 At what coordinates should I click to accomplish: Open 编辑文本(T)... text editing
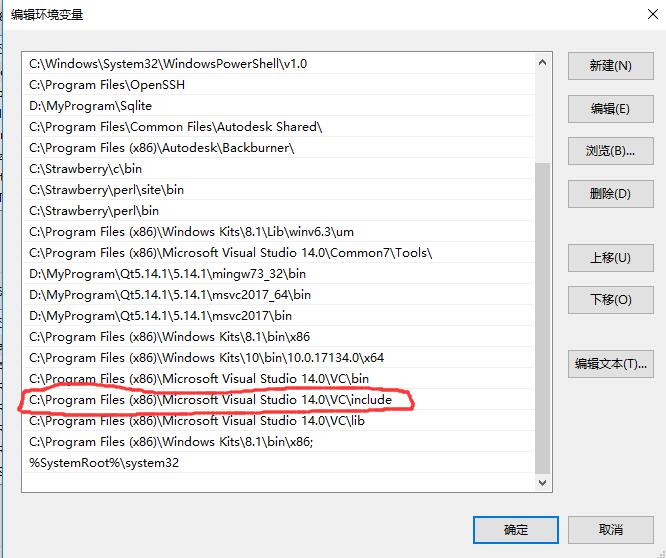pos(610,364)
